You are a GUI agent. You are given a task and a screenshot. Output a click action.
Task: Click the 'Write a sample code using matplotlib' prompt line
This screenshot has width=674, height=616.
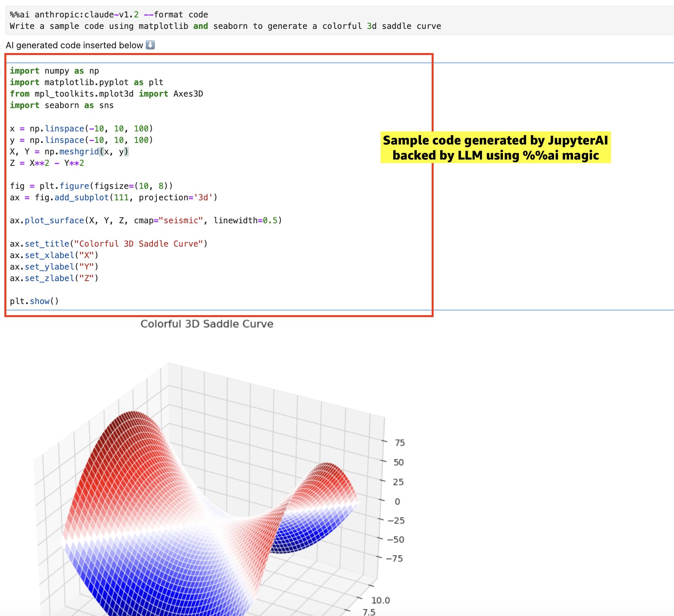pos(225,26)
